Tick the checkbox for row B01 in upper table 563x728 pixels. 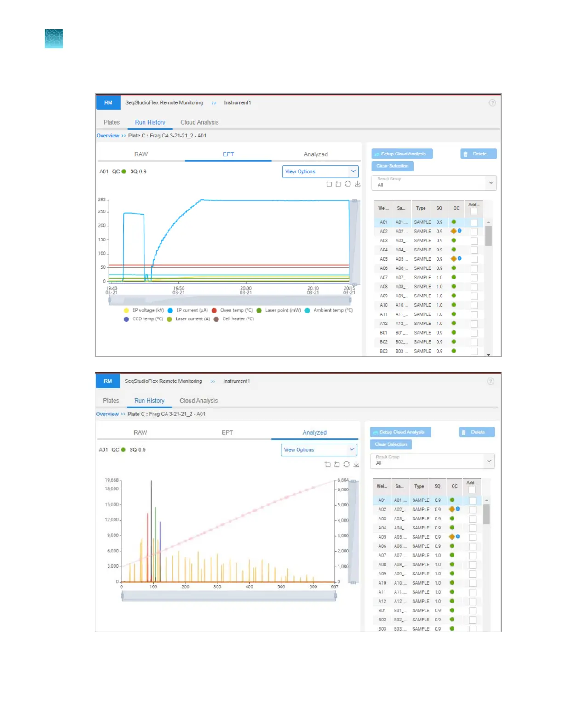tap(474, 333)
